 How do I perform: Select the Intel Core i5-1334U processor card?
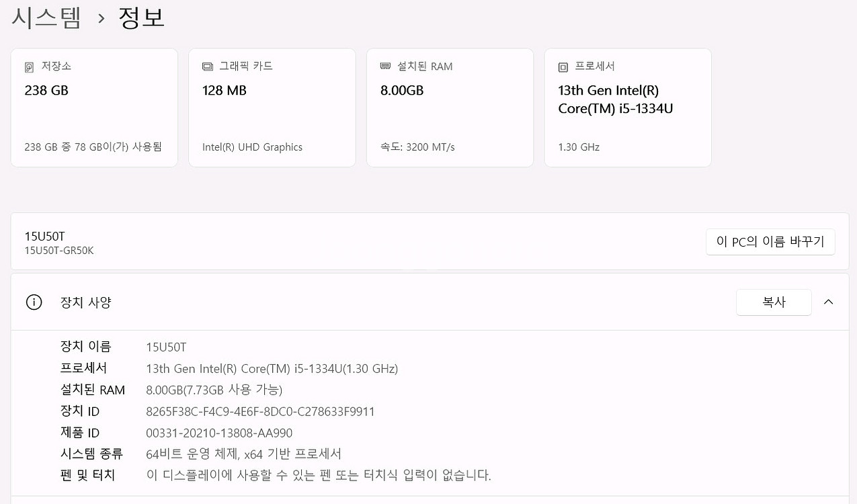click(627, 108)
